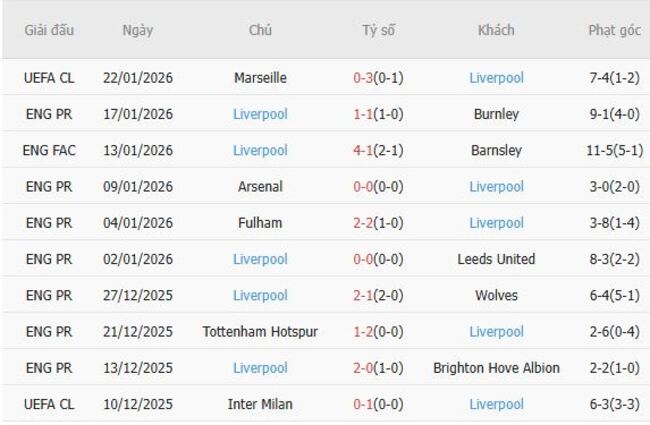Click the Arsenal home team name
This screenshot has height=425, width=650.
click(260, 186)
